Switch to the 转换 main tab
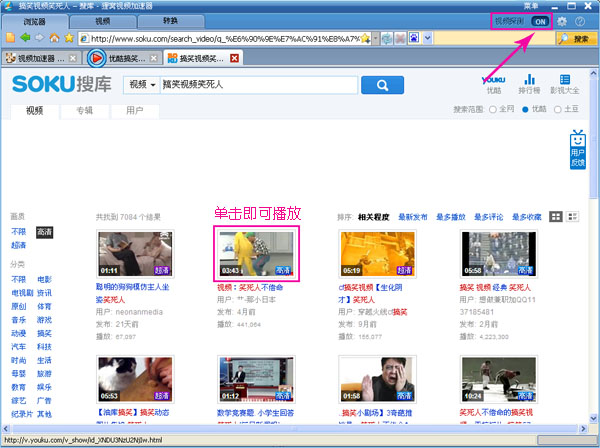This screenshot has height=448, width=600. 171,21
